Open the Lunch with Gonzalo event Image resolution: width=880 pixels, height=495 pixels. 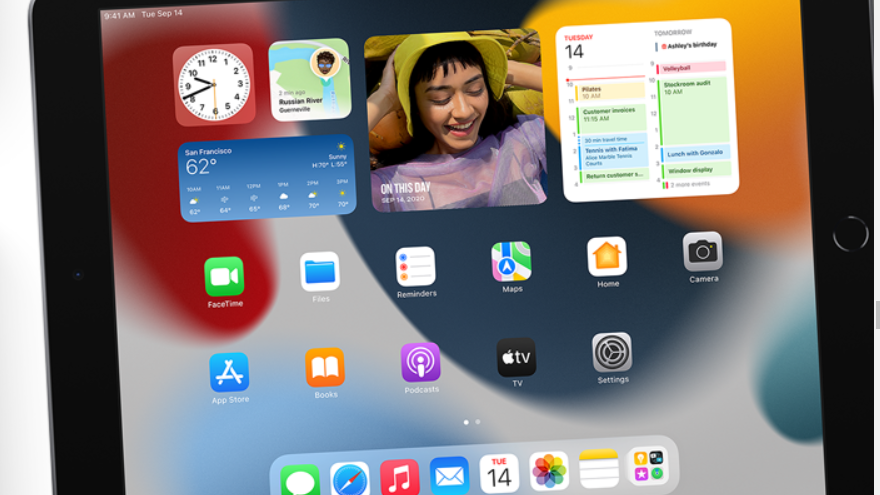(x=696, y=153)
